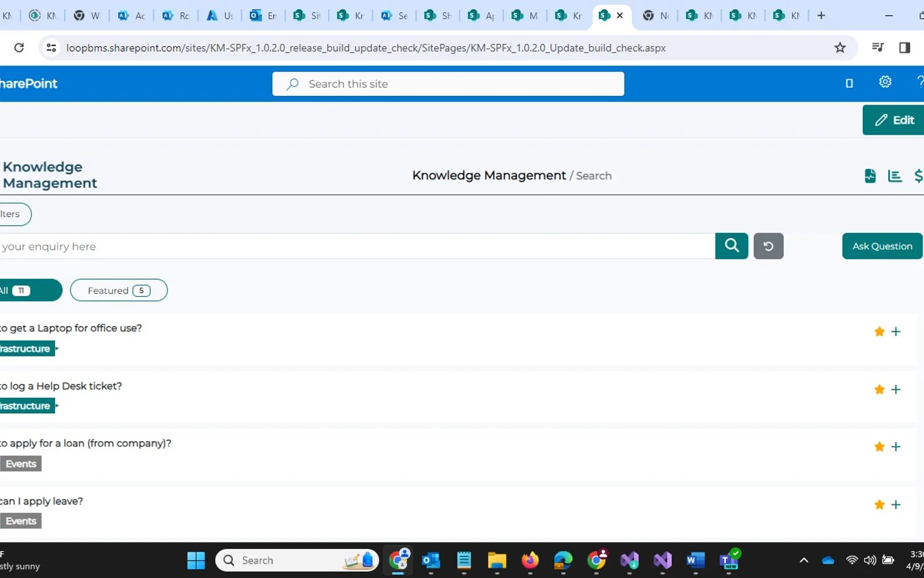Click the SharePoint help question mark

(x=920, y=82)
